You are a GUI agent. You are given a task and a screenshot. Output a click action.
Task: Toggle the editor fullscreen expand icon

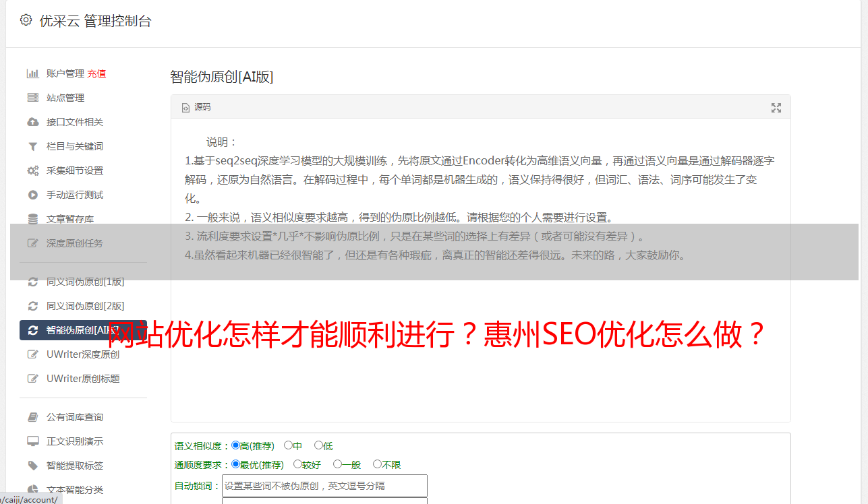click(x=776, y=107)
